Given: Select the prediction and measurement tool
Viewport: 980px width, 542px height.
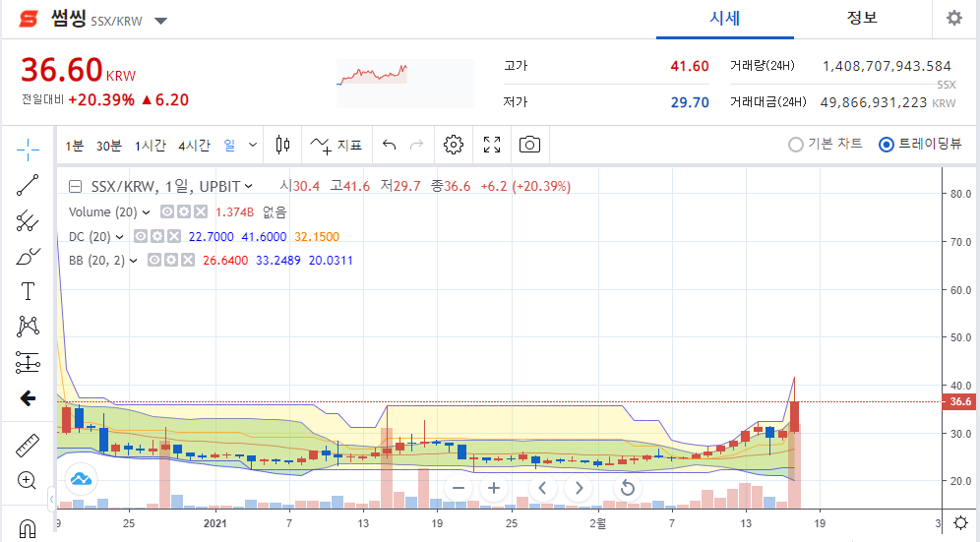Looking at the screenshot, I should pos(28,362).
